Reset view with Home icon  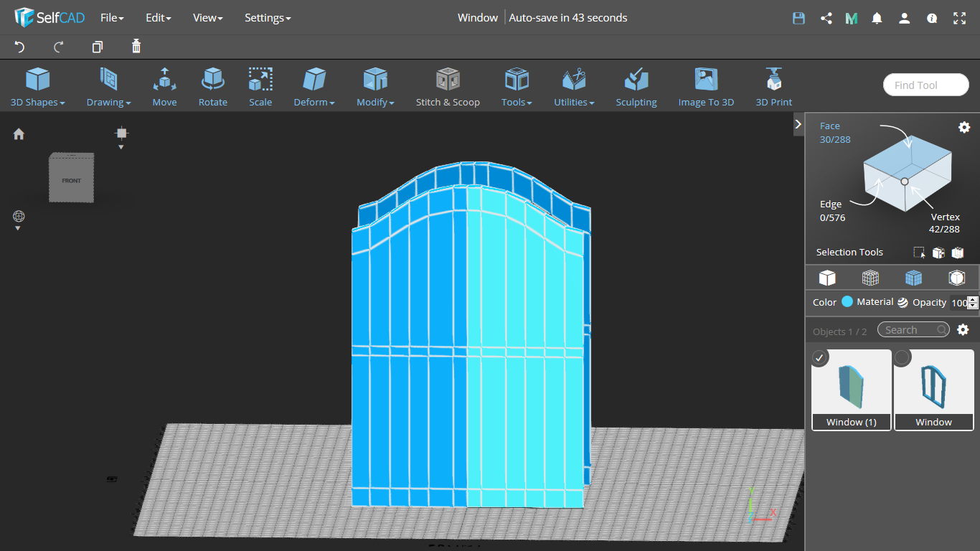(x=19, y=133)
